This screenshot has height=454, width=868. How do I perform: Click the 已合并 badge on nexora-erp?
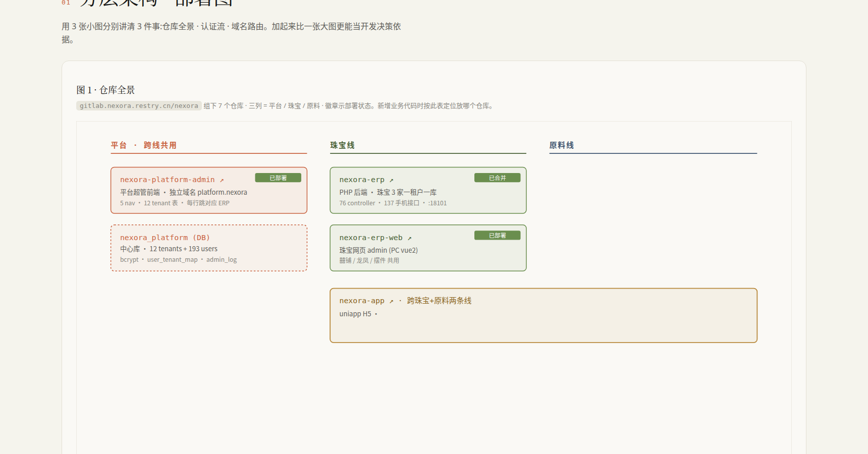click(497, 178)
